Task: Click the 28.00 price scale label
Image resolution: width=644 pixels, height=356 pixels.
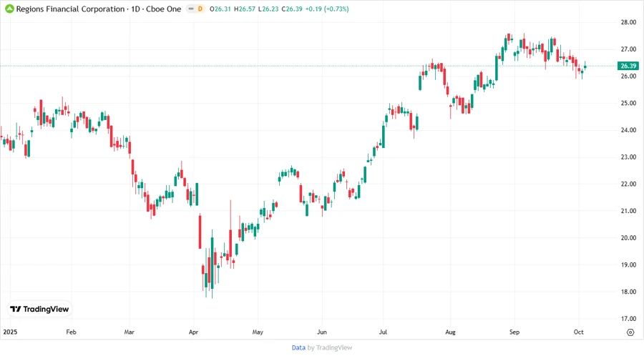Action: 628,22
